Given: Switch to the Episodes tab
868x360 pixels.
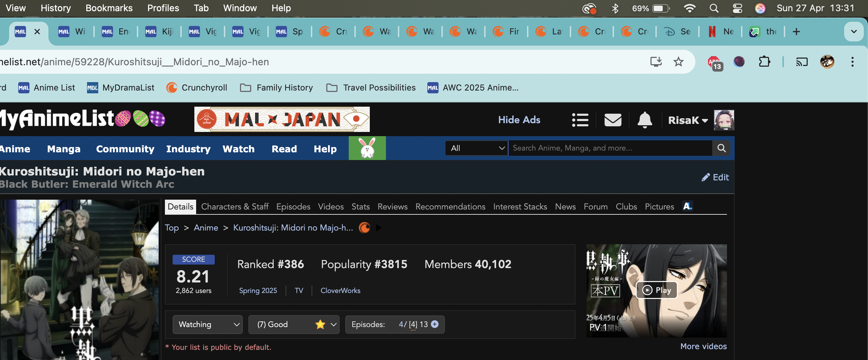Looking at the screenshot, I should click(293, 207).
